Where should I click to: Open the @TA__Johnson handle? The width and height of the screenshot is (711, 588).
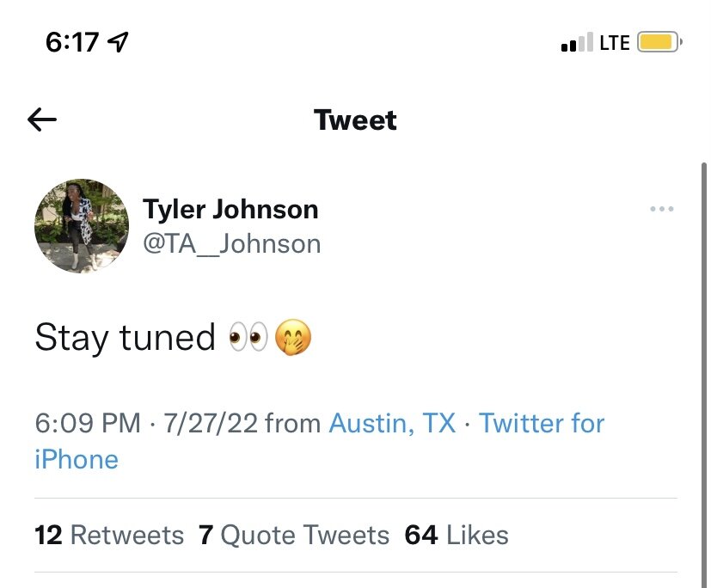coord(231,244)
